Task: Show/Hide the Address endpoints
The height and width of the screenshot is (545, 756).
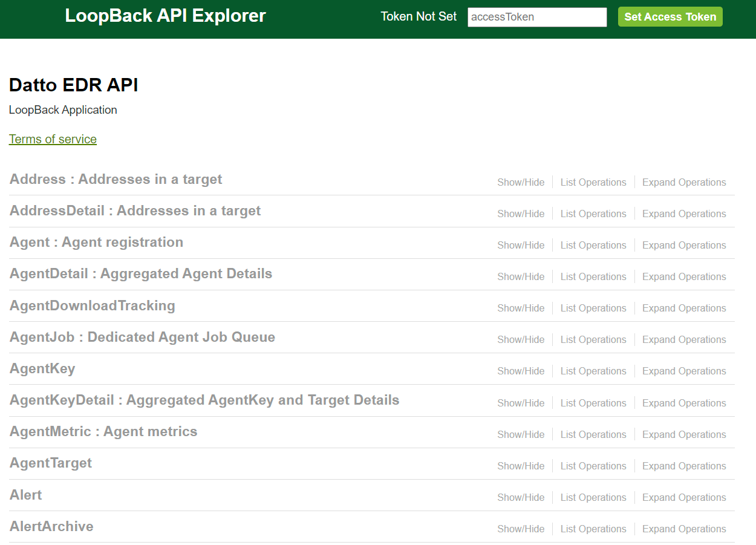Action: pyautogui.click(x=521, y=182)
